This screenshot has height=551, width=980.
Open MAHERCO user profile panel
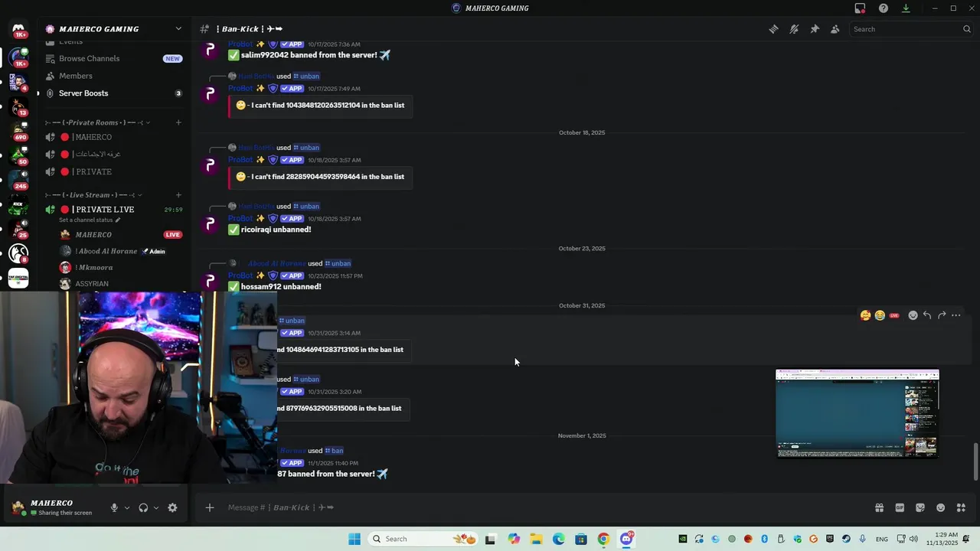coord(54,507)
